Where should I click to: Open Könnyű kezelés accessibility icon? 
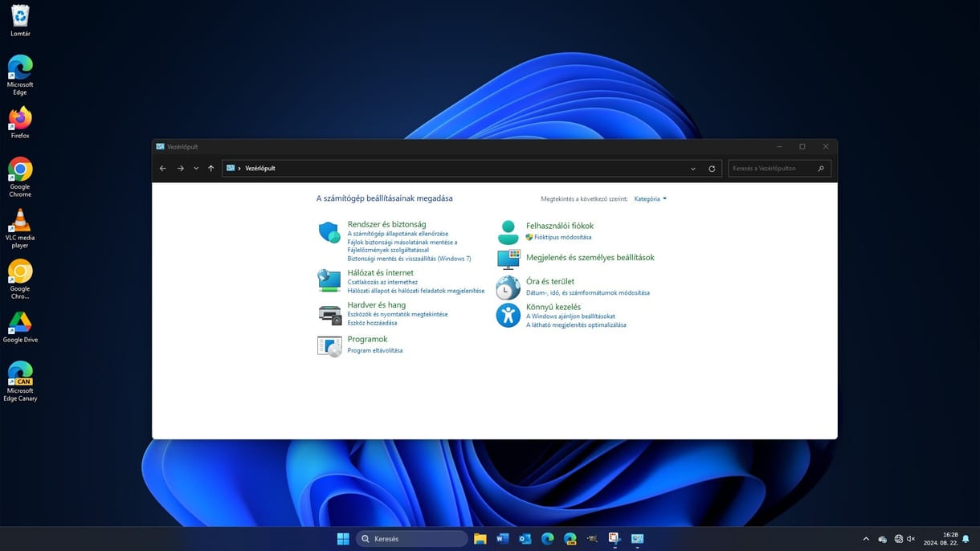pos(508,315)
